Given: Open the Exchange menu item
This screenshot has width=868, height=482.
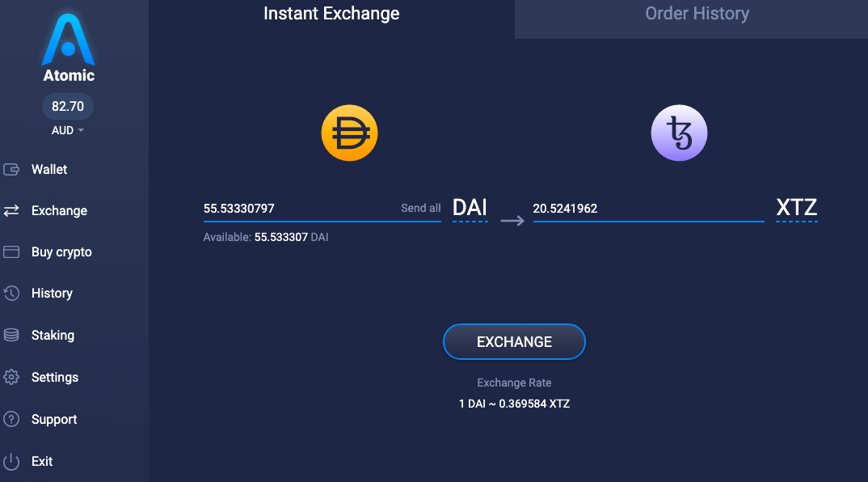Looking at the screenshot, I should click(x=59, y=210).
